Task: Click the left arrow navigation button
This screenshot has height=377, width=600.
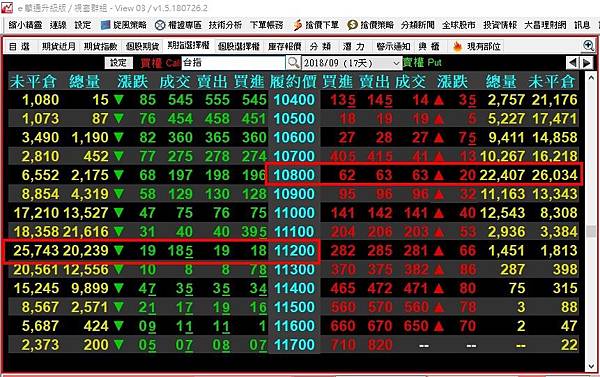Action: tap(572, 62)
